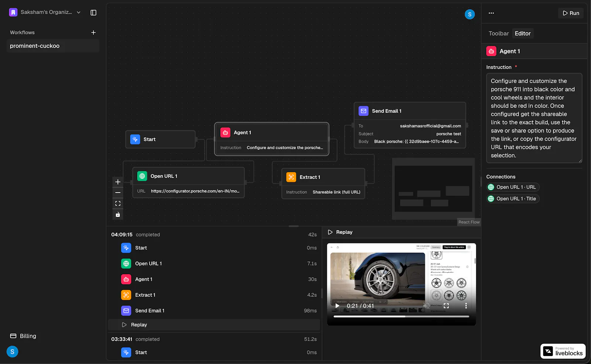Screen dimensions: 591x364
Task: Select Open URL 1 step in run log
Action: coord(214,264)
